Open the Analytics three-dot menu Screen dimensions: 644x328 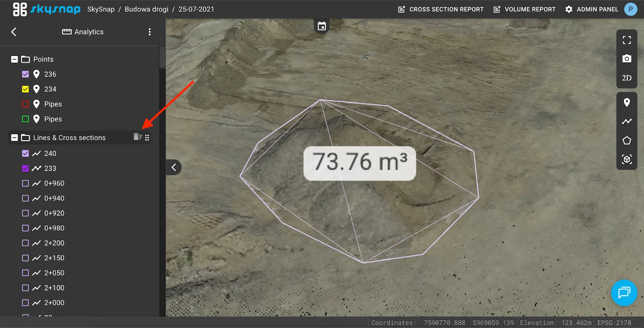point(149,32)
